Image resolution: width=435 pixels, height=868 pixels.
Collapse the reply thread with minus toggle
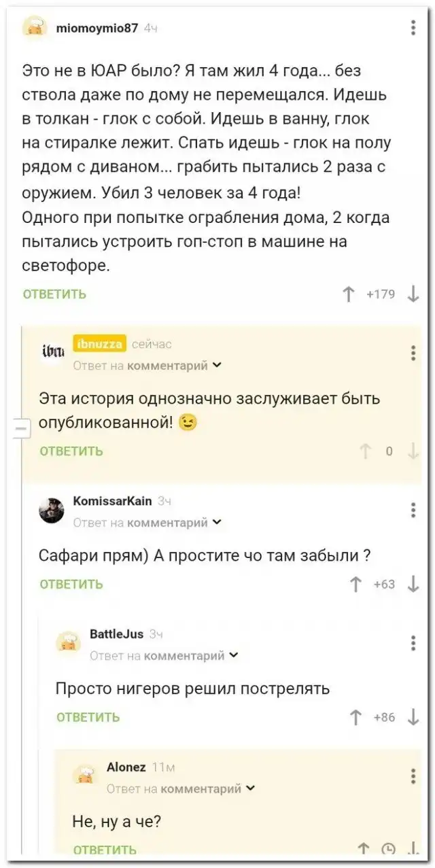(x=20, y=429)
